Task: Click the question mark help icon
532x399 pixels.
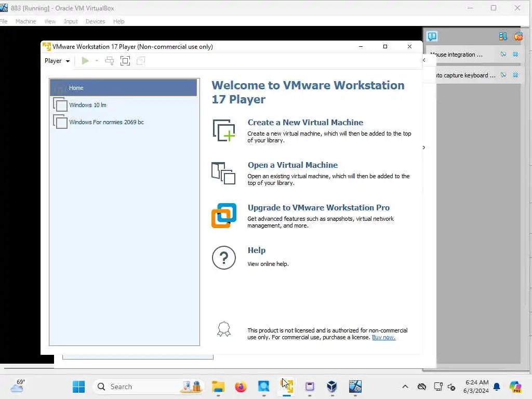Action: (223, 258)
